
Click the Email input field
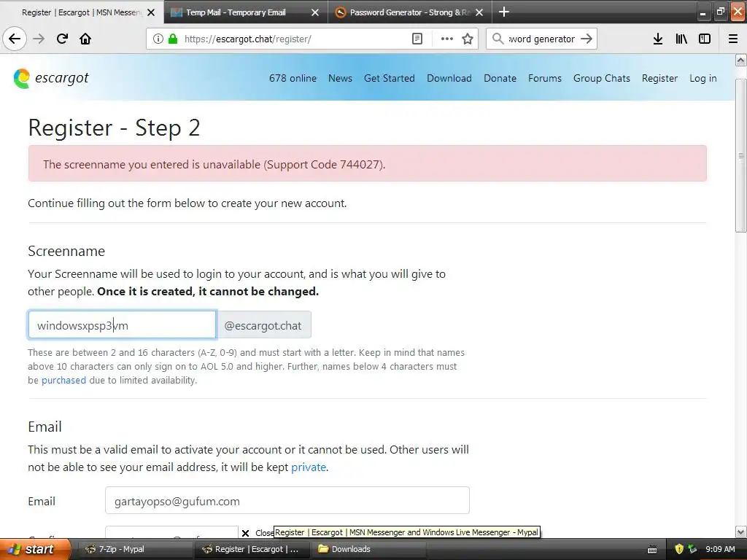[287, 500]
